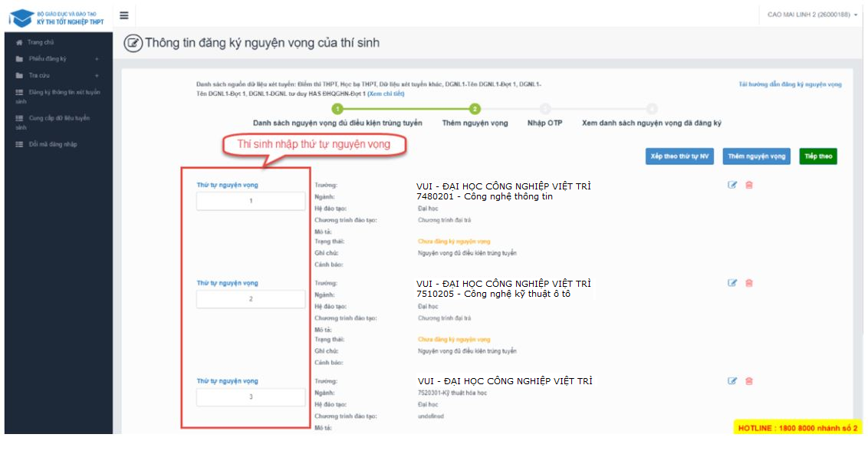Click the hamburger menu icon in header
This screenshot has width=868, height=454.
pyautogui.click(x=124, y=15)
